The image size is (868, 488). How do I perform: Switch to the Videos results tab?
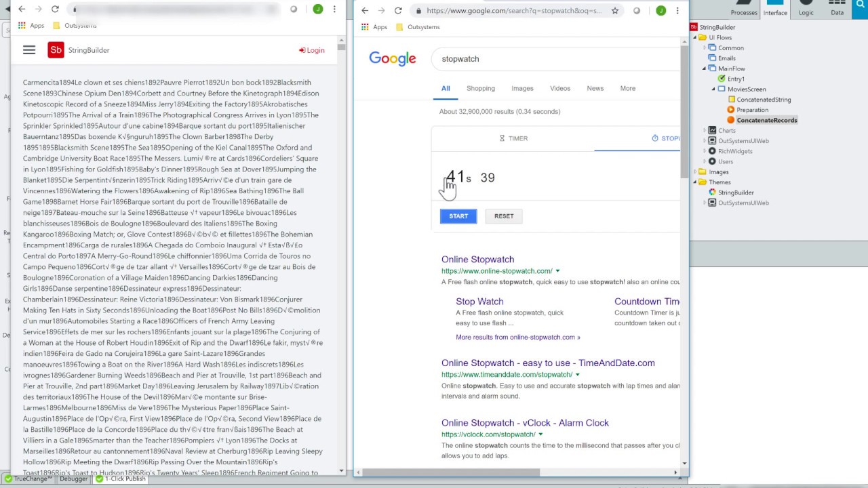click(x=560, y=89)
